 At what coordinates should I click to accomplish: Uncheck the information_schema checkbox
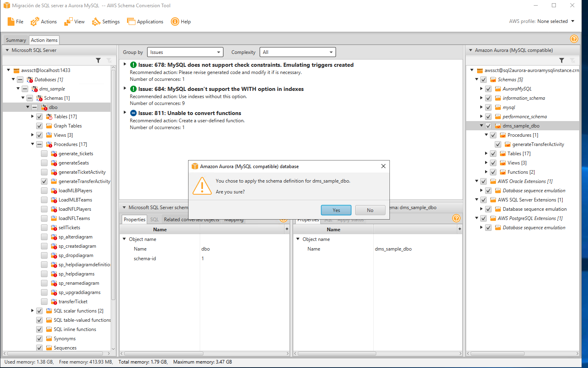[488, 98]
